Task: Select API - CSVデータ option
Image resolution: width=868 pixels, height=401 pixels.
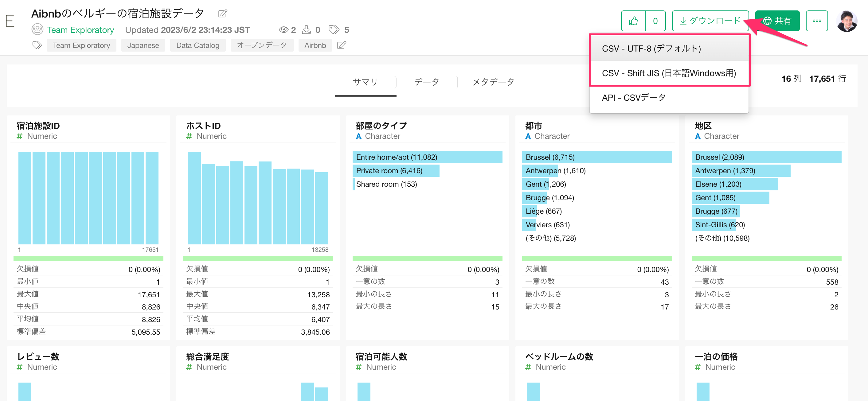Action: pyautogui.click(x=669, y=98)
